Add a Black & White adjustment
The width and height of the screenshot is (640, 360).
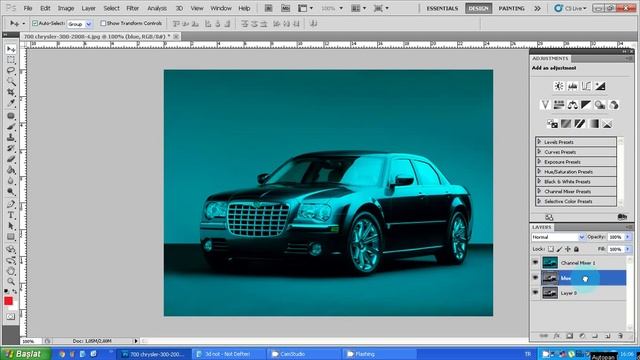(x=586, y=105)
